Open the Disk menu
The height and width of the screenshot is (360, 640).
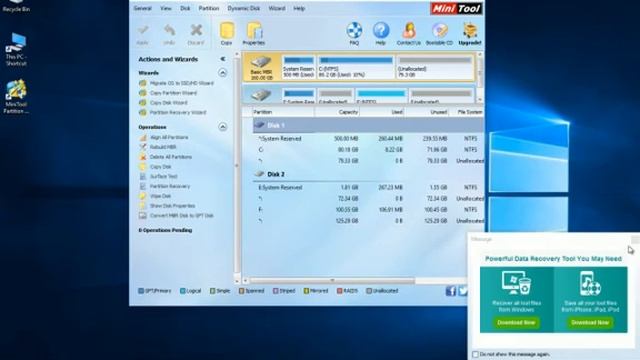(185, 8)
